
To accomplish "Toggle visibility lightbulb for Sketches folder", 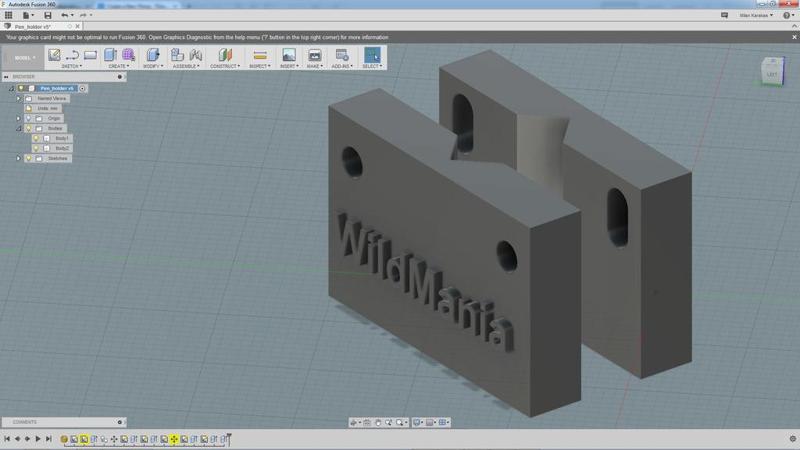I will [28, 158].
